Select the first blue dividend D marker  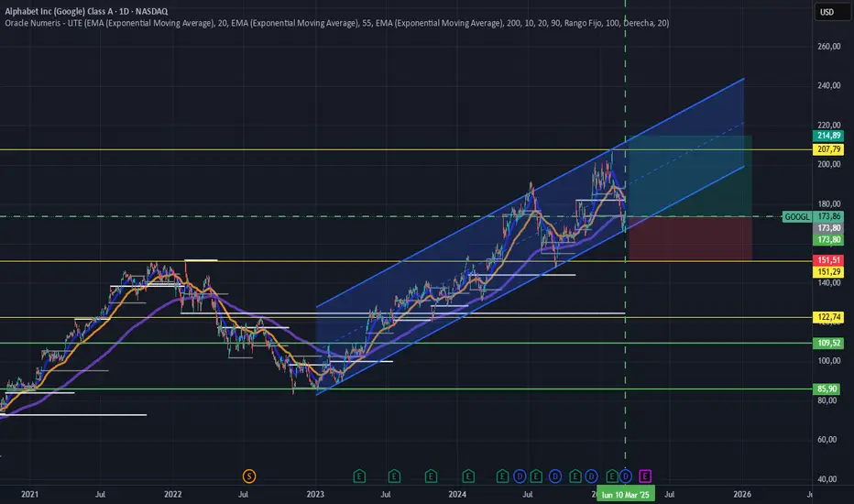pyautogui.click(x=519, y=477)
